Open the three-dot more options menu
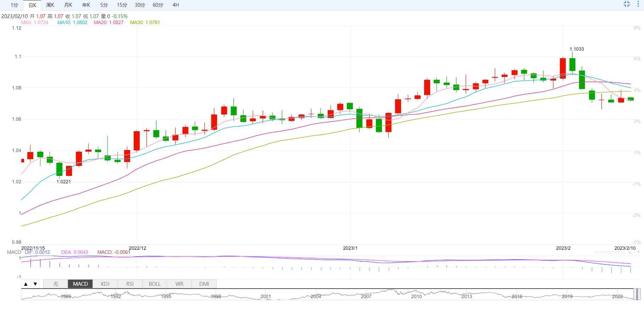 point(638,4)
